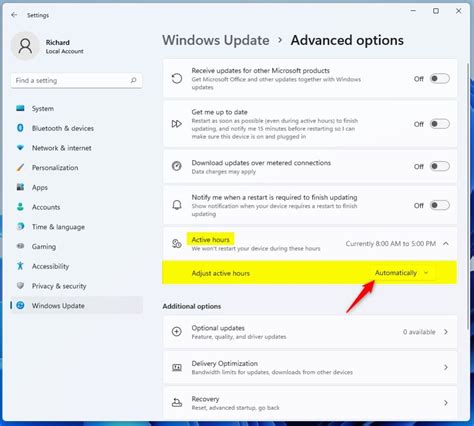
Task: Click the Apps sidebar icon
Action: point(20,187)
